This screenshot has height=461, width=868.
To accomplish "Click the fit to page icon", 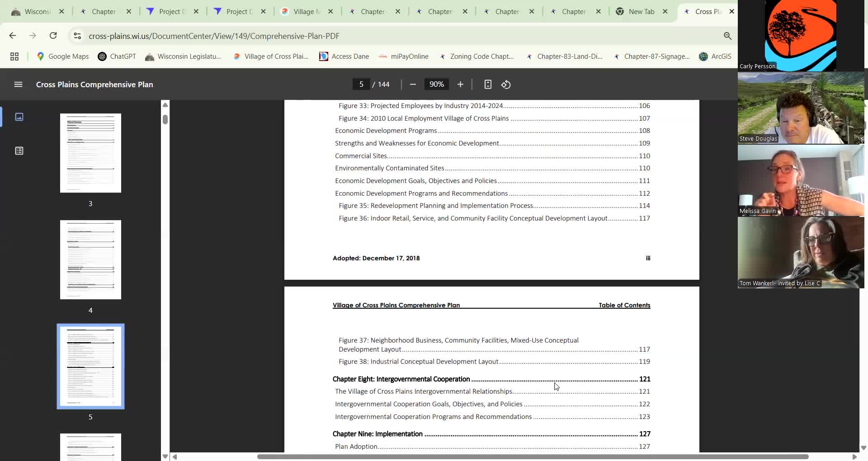I will 488,85.
